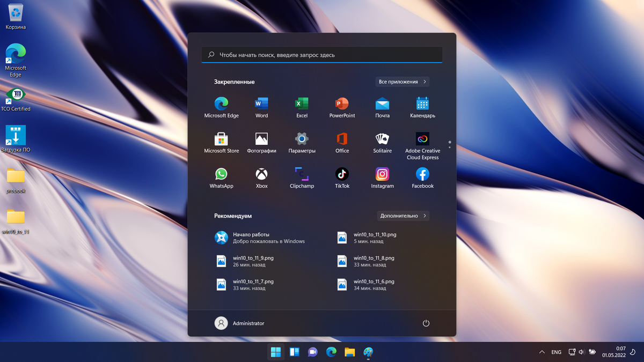Open the Administrator user account menu
This screenshot has height=362, width=644.
pos(239,323)
